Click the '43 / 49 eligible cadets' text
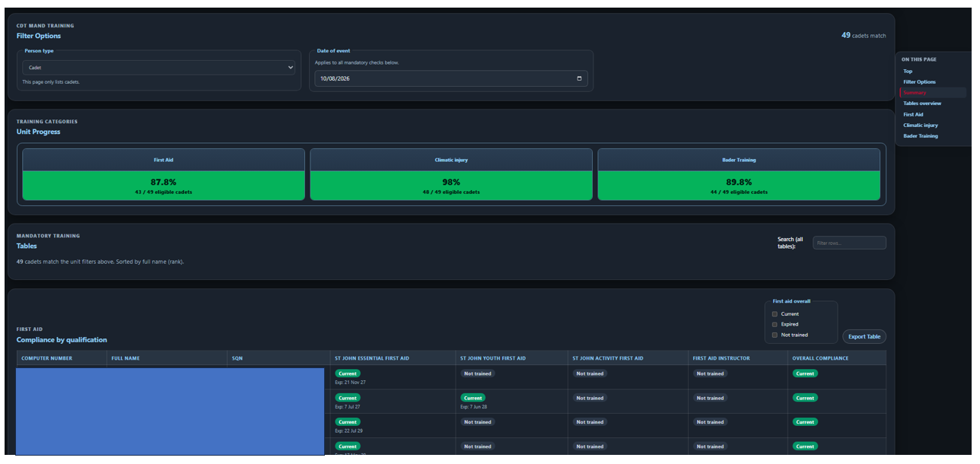This screenshot has width=980, height=464. [164, 192]
